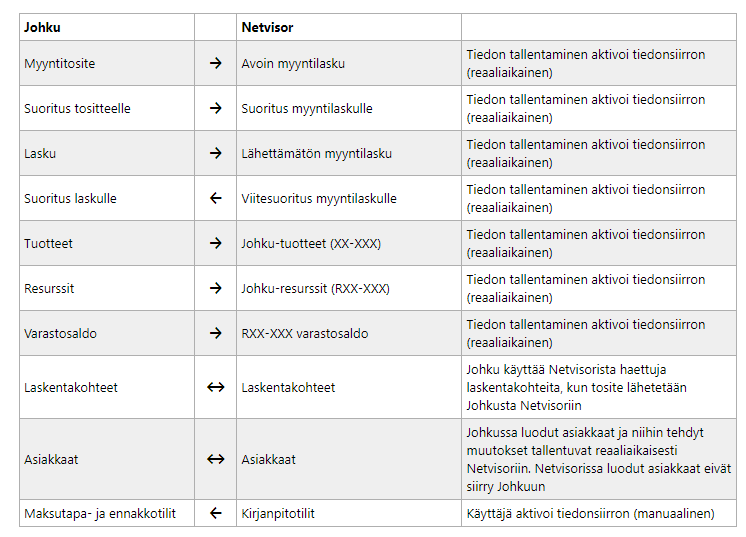This screenshot has width=746, height=537.
Task: Click the Käyttäjä aktivoi tiedonsiirron description
Action: 590,514
